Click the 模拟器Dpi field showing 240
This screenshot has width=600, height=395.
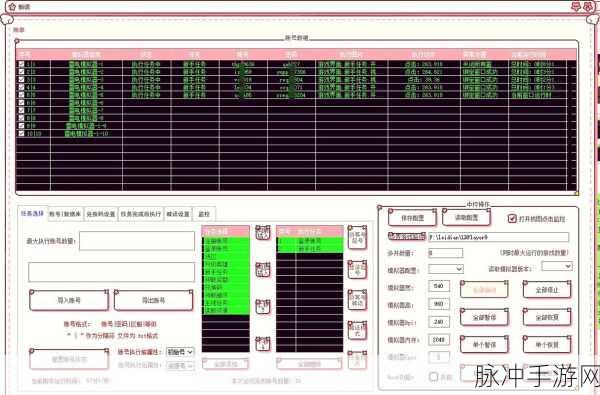click(439, 322)
